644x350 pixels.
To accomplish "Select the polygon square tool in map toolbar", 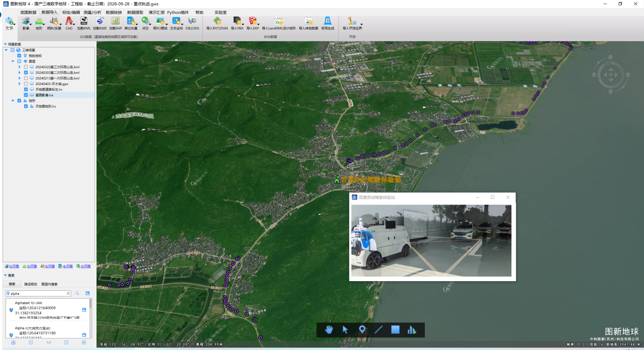I will pos(395,330).
